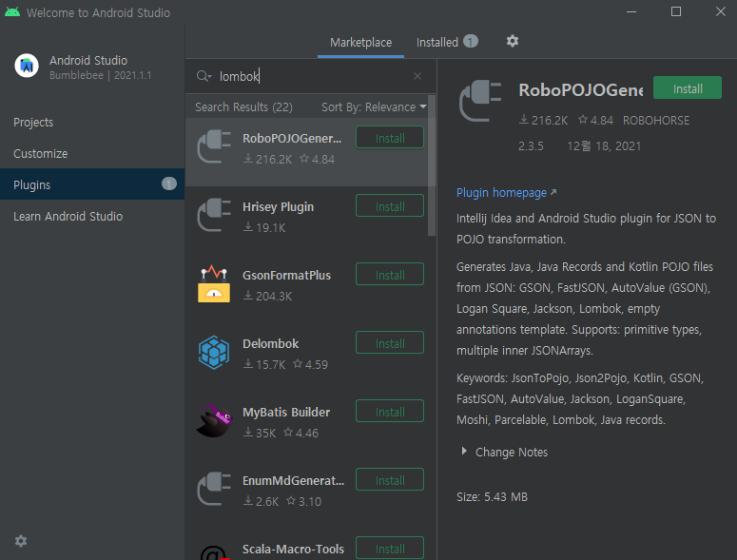Screen dimensions: 737x560
Task: Click the release date 12월 18, 2021
Action: tap(604, 146)
